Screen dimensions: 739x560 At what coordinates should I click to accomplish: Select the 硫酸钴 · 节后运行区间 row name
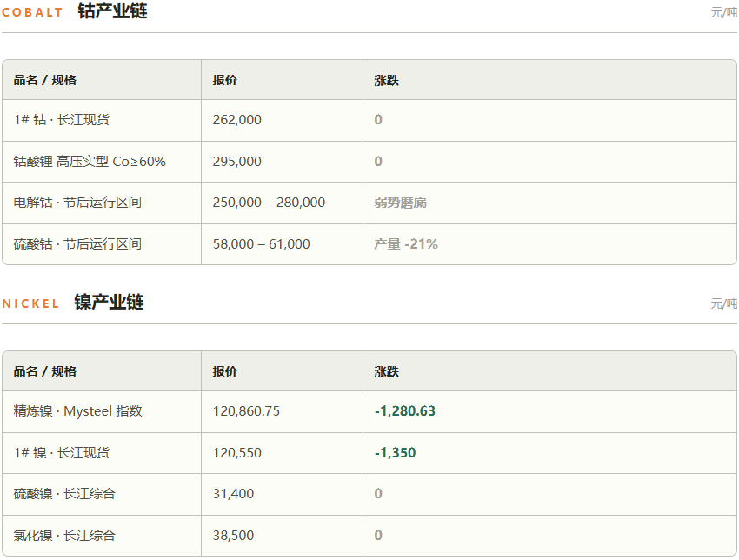click(x=77, y=244)
